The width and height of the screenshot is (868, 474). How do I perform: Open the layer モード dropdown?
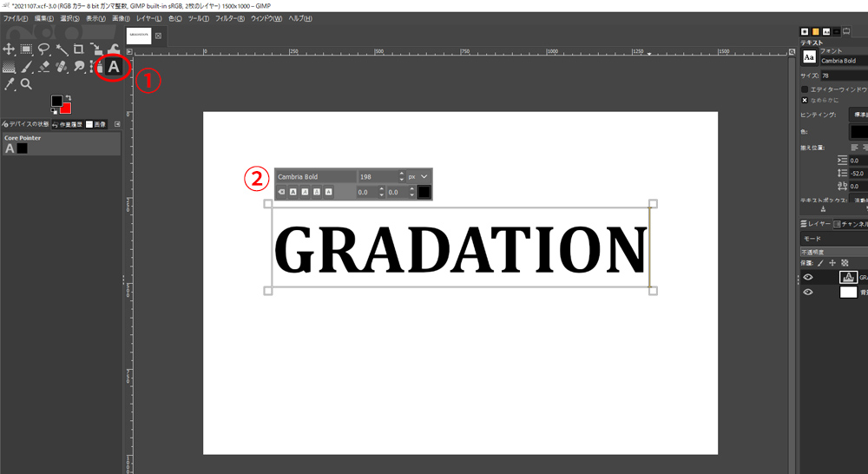pyautogui.click(x=834, y=239)
